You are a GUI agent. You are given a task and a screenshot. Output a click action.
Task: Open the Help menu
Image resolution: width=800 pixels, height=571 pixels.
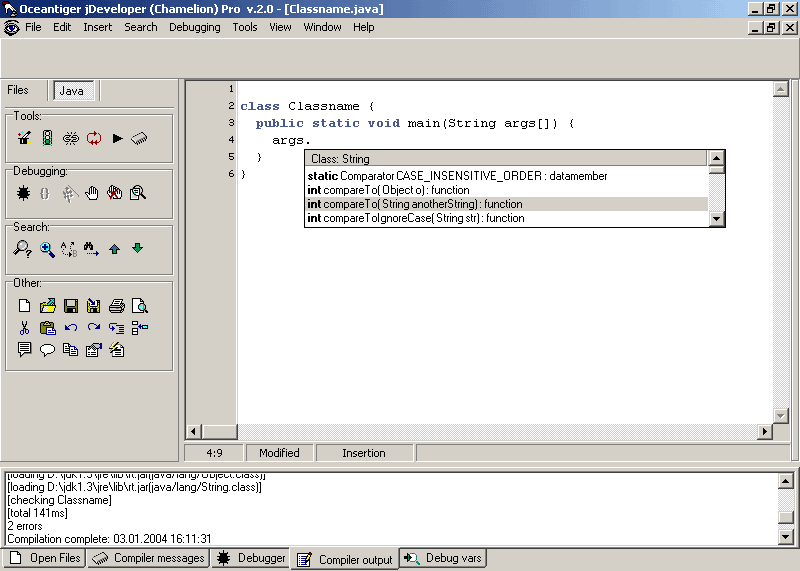click(x=364, y=27)
